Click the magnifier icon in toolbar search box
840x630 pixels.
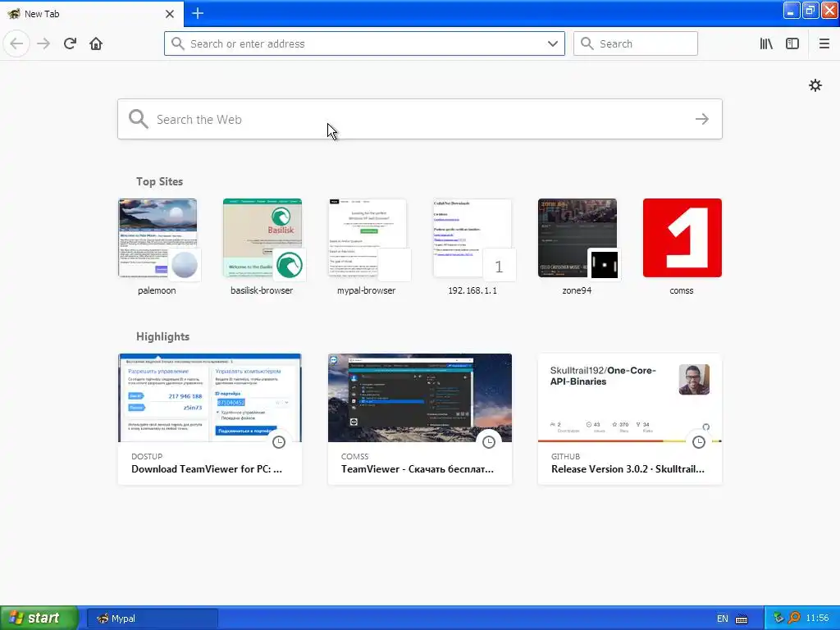[x=587, y=43]
